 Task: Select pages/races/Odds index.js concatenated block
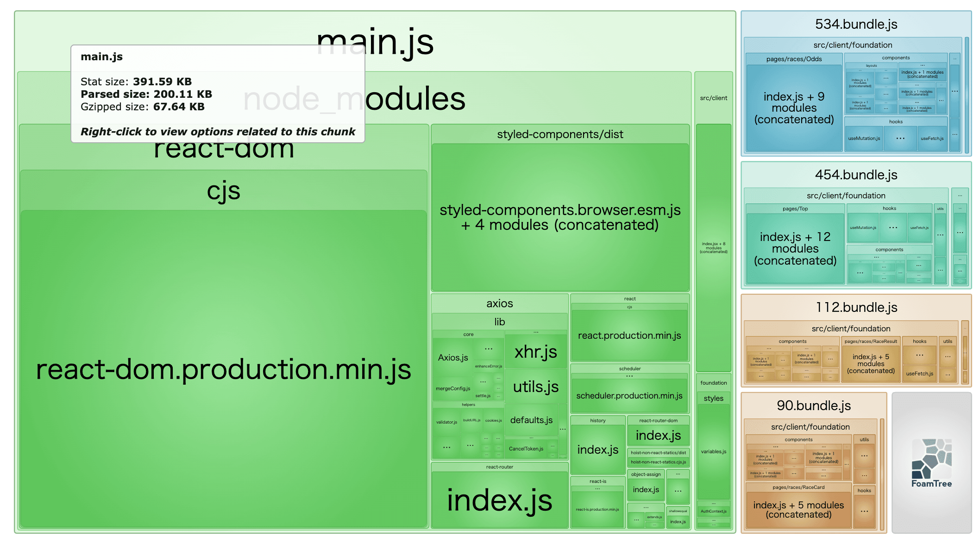tap(794, 108)
